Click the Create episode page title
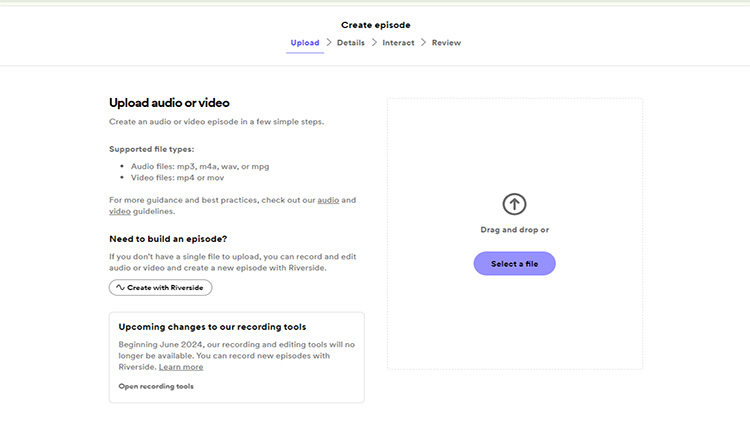750x425 pixels. click(375, 25)
